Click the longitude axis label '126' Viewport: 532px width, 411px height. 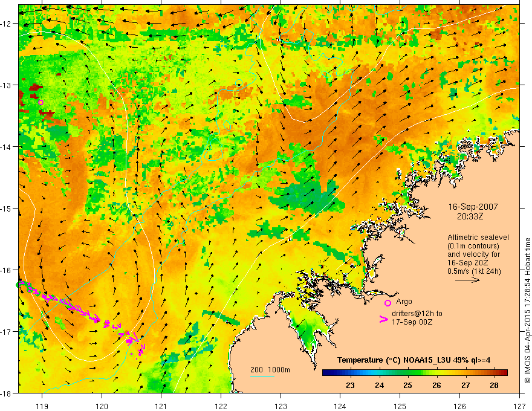(x=459, y=406)
